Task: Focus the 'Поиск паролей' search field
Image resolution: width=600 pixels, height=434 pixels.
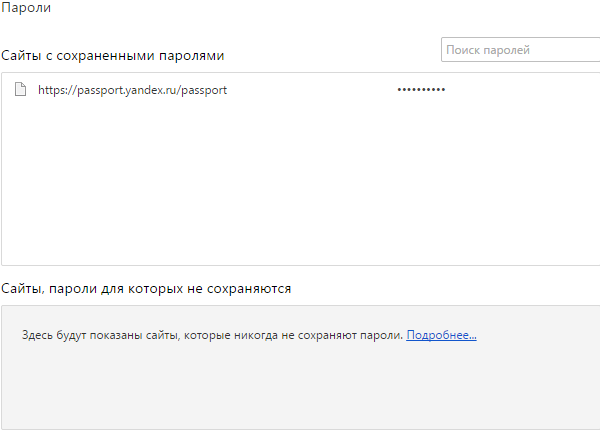Action: point(520,50)
